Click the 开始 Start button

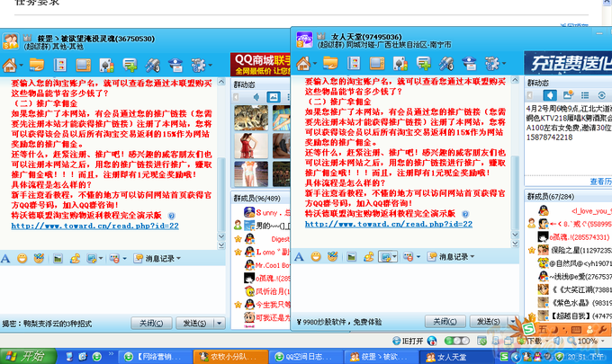(x=28, y=356)
